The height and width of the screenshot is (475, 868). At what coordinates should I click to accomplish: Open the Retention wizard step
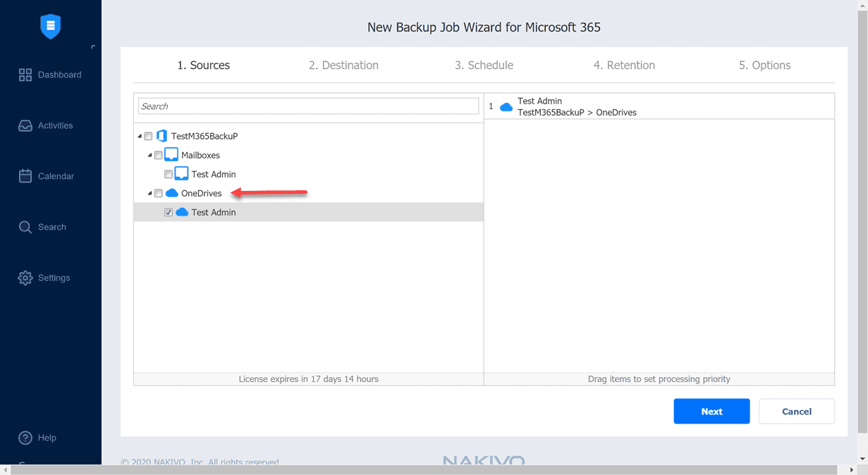623,65
